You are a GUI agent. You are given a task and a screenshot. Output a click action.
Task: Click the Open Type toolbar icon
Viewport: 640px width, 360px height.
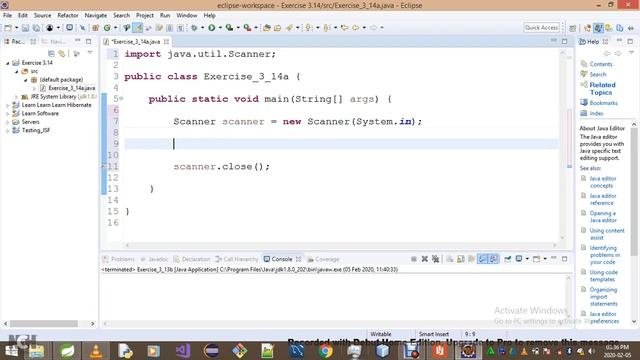point(267,28)
